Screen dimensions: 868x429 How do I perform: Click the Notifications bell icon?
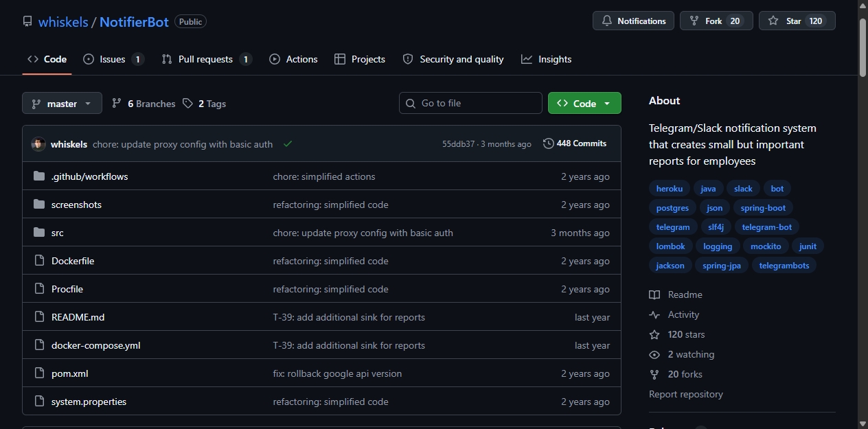(607, 21)
